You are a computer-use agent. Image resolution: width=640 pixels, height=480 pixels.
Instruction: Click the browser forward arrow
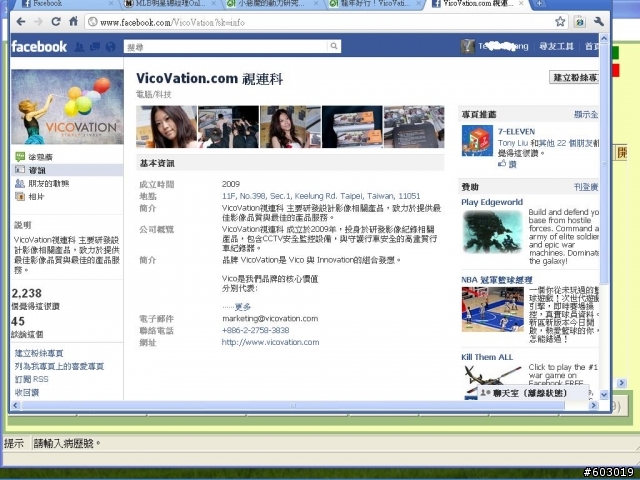pos(38,22)
